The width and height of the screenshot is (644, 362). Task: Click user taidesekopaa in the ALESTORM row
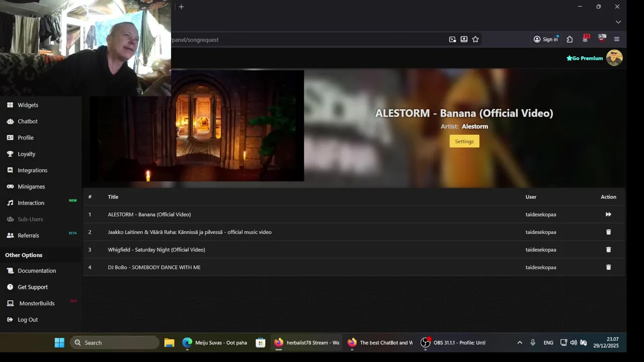(x=541, y=214)
